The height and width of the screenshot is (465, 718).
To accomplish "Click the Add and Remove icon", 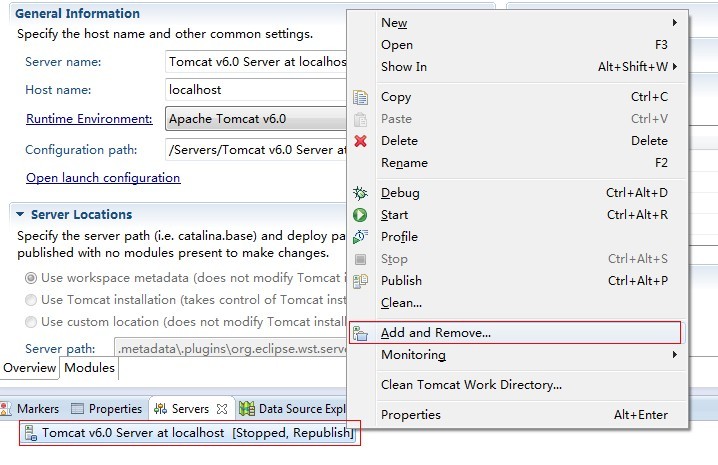I will point(360,333).
